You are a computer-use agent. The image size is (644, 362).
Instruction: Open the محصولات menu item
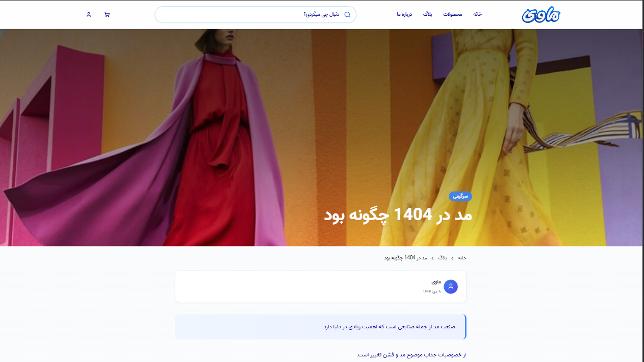pos(453,14)
